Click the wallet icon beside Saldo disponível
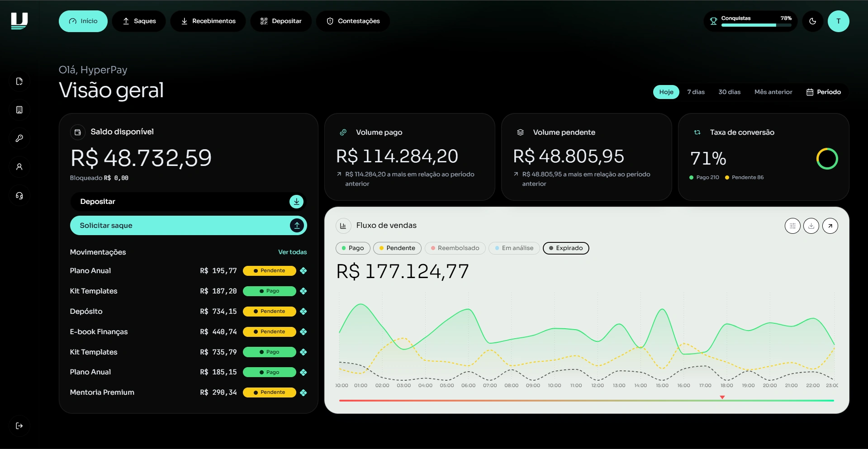The width and height of the screenshot is (868, 449). pos(77,132)
